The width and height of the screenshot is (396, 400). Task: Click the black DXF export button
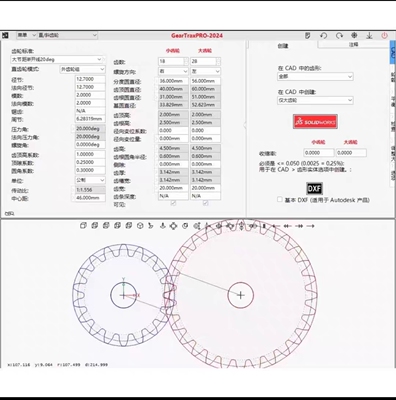pos(314,189)
